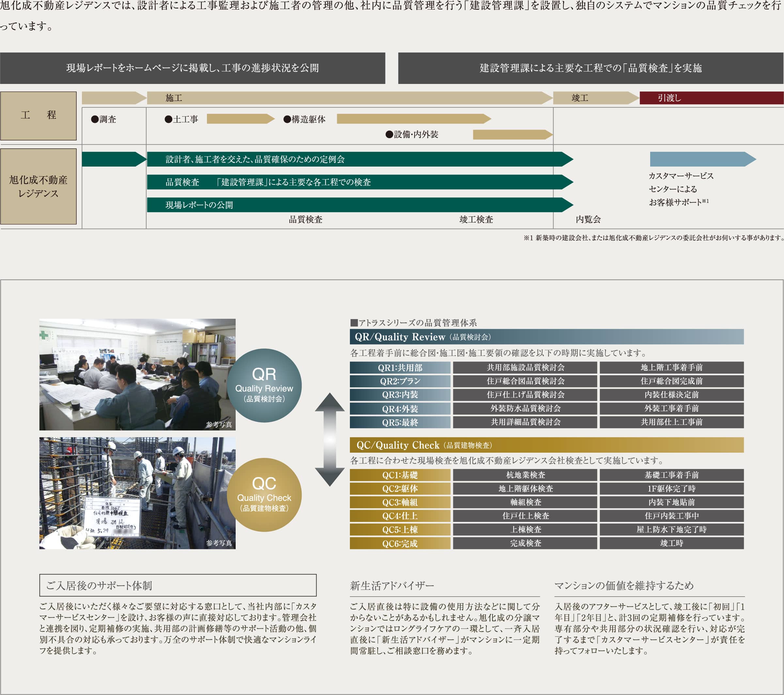Click the ※1 footnote text

[653, 238]
